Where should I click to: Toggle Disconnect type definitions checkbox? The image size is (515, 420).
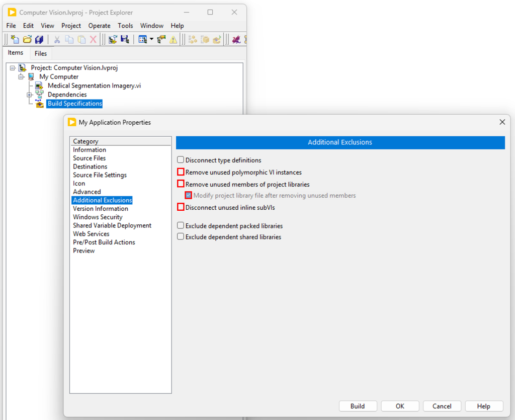181,160
